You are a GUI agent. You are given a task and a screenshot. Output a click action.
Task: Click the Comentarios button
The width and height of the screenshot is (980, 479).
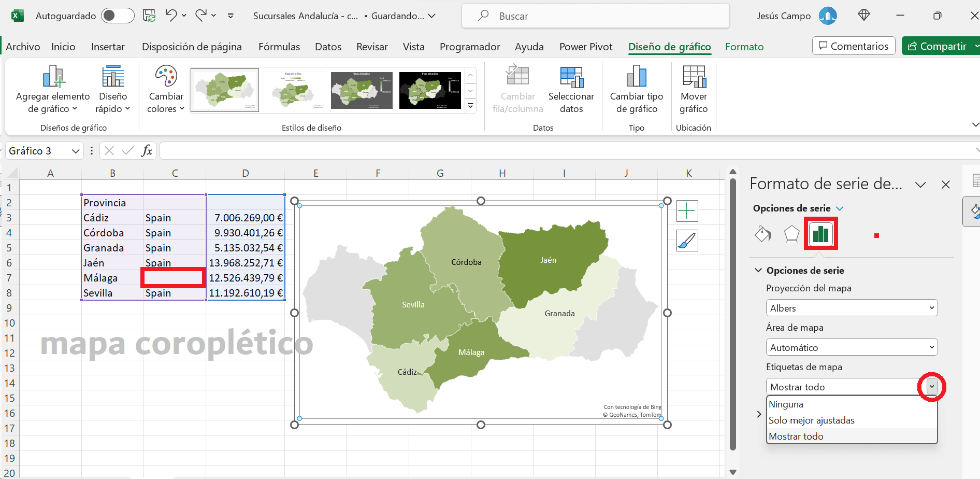[853, 46]
